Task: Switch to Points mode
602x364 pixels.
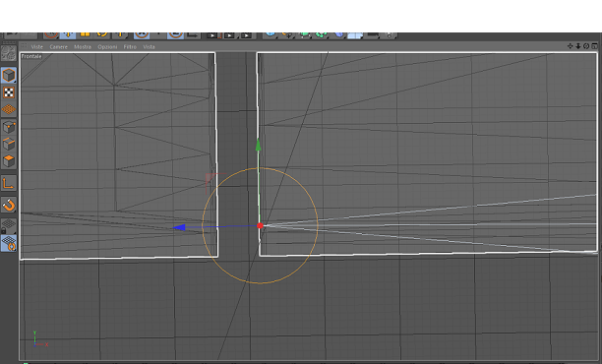Action: pyautogui.click(x=9, y=127)
